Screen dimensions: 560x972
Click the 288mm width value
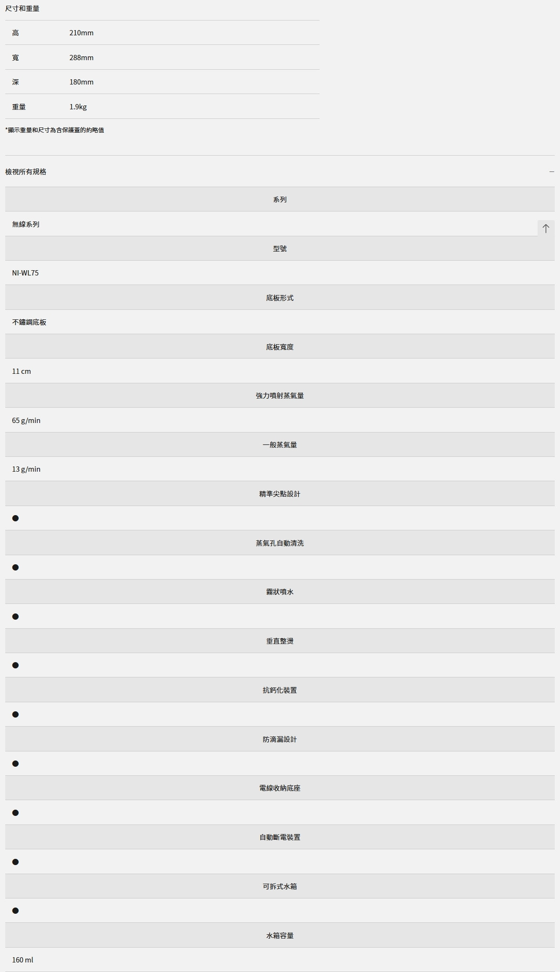[x=81, y=57]
